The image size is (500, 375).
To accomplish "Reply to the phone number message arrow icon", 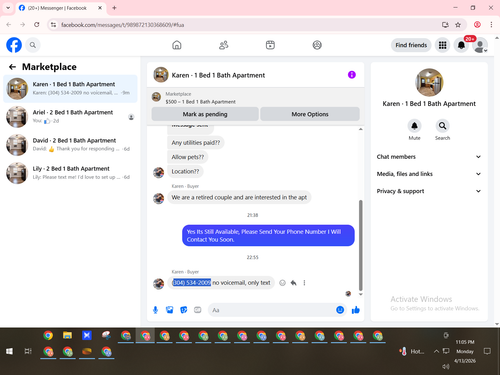I will (293, 283).
